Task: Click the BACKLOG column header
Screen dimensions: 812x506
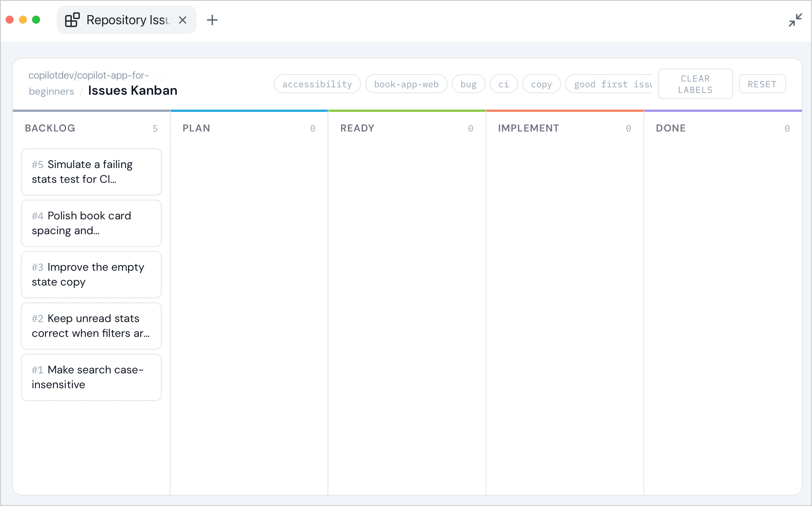Action: (50, 128)
